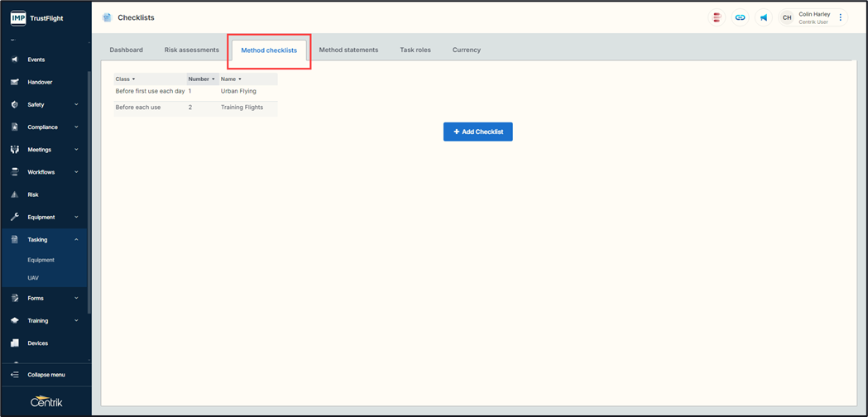Click the red stacked icon in header

coord(717,17)
